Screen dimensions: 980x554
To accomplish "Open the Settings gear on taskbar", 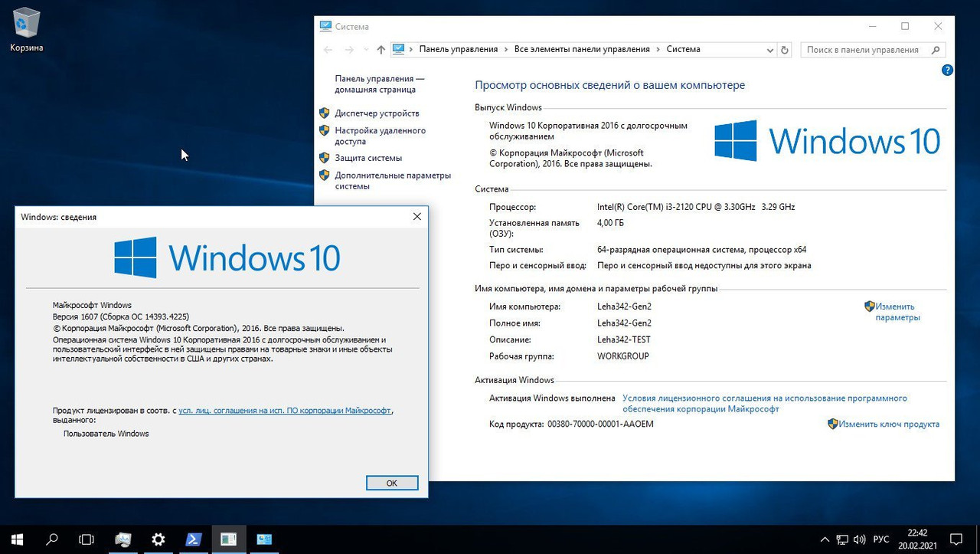I will point(158,539).
